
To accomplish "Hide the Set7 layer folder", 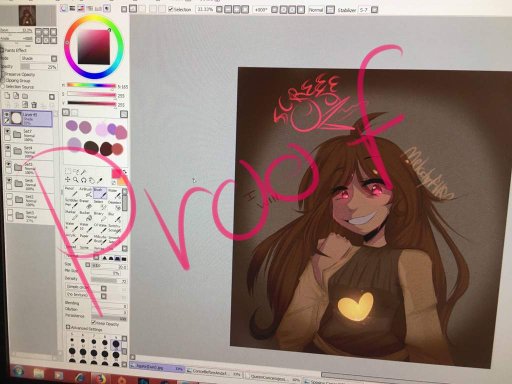I will (7, 131).
